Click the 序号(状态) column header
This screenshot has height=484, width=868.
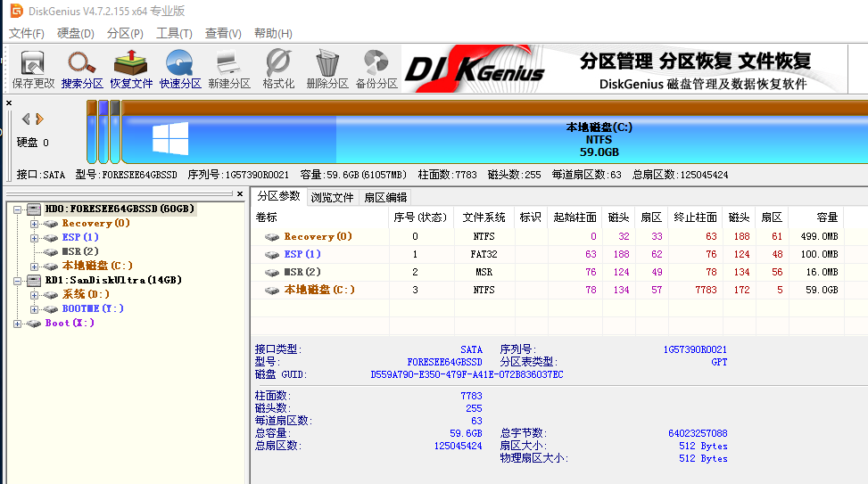point(421,217)
